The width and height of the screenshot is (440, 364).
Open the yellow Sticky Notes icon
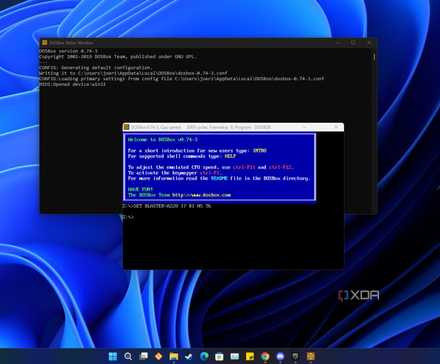250,356
